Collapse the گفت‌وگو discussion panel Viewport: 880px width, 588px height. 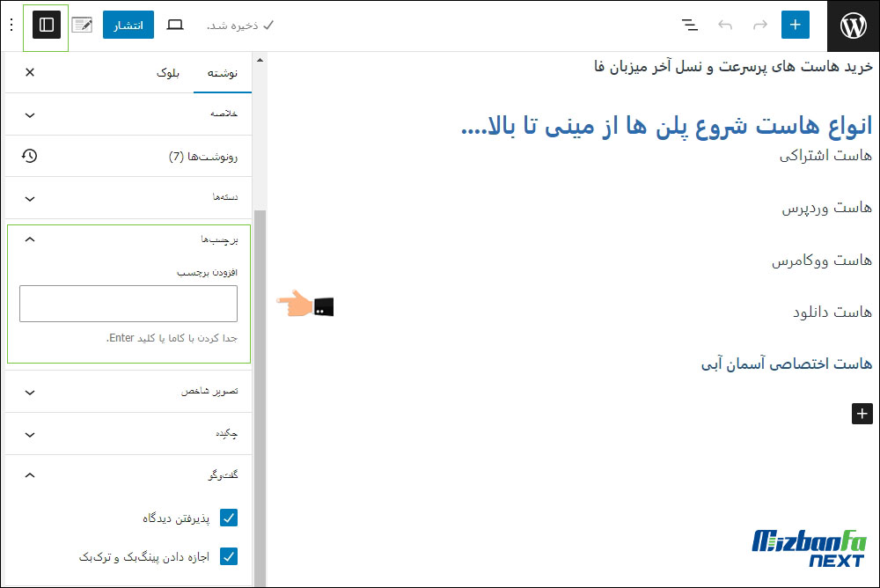coord(128,475)
